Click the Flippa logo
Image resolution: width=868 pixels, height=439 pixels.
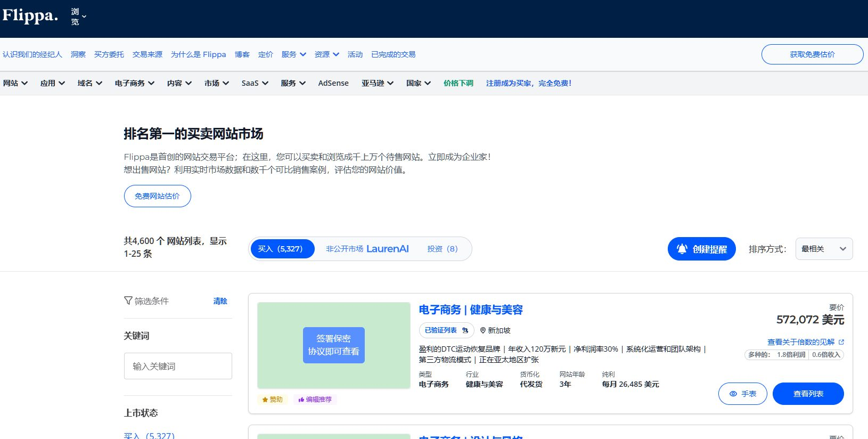point(30,15)
